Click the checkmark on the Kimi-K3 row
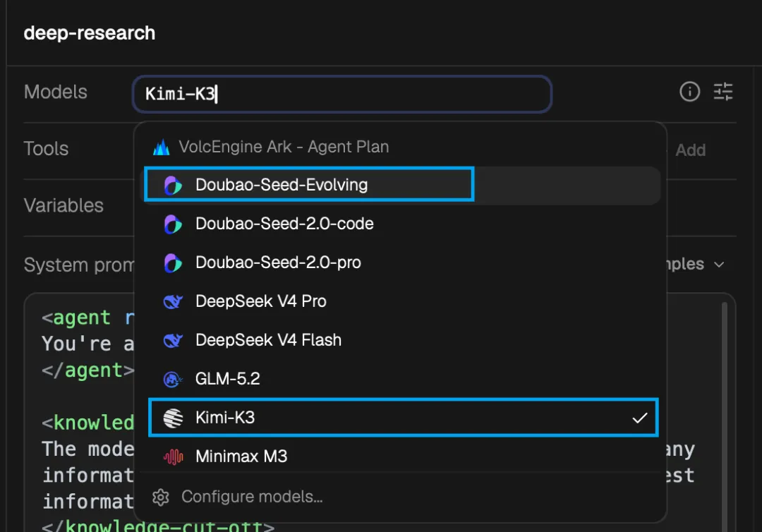762x532 pixels. pyautogui.click(x=639, y=418)
